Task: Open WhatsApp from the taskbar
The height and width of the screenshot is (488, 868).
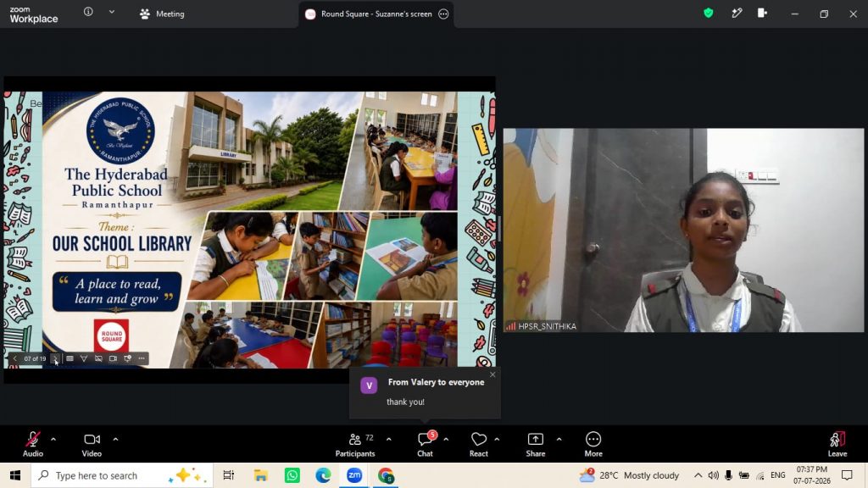Action: [292, 475]
